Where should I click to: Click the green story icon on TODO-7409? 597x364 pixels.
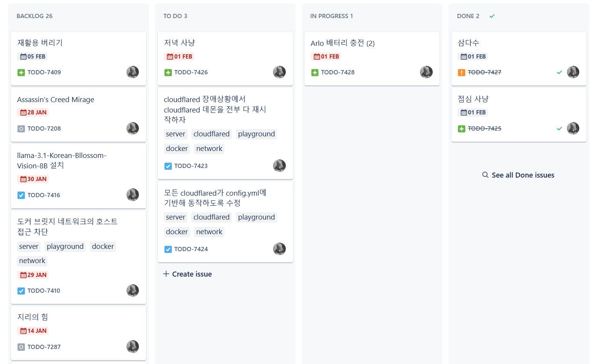coord(21,72)
